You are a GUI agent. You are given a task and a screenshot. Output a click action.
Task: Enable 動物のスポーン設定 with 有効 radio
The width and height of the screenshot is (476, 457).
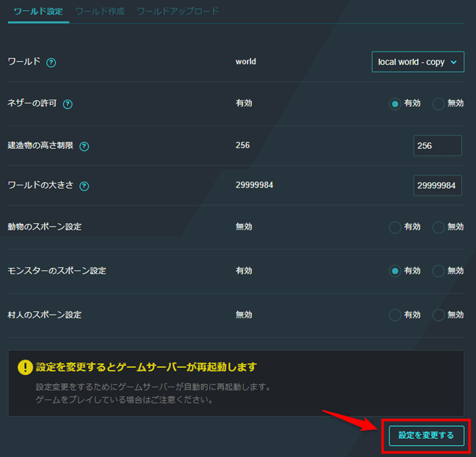pos(395,227)
